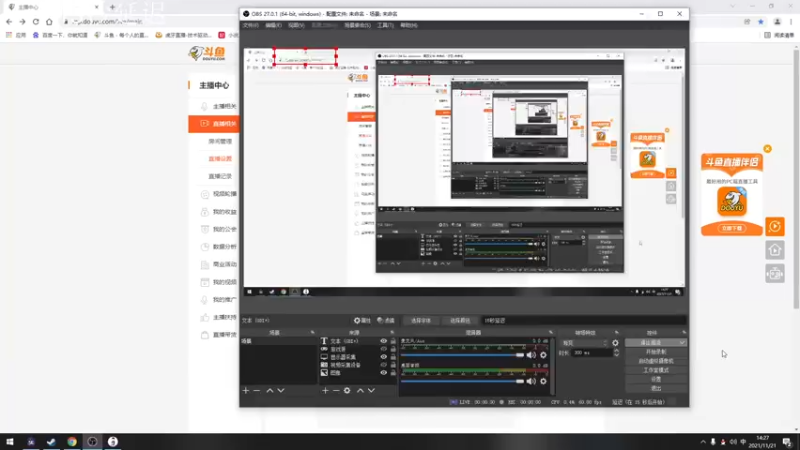Enable Studio Mode in OBS controls

pos(656,370)
